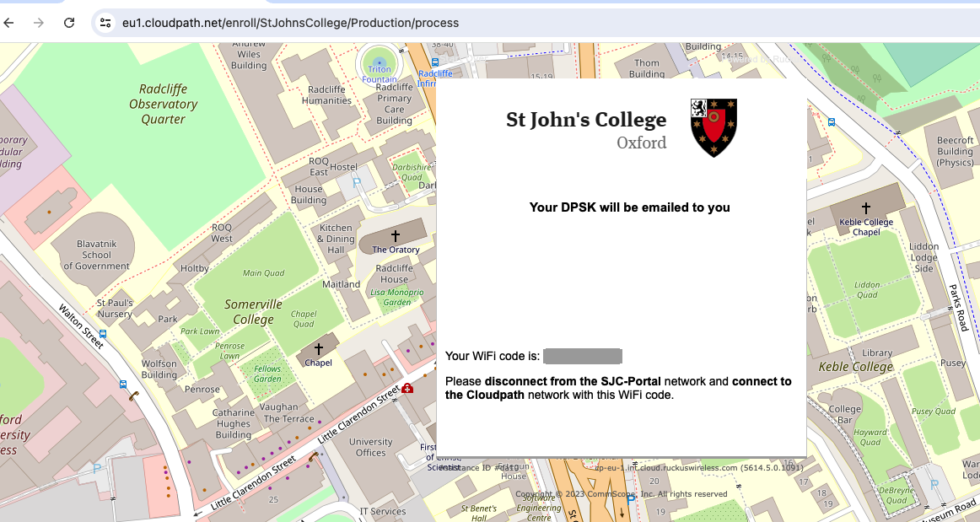Focus the URL field showing eu1.cloudpath.net
Image resolution: width=980 pixels, height=522 pixels.
click(x=291, y=23)
